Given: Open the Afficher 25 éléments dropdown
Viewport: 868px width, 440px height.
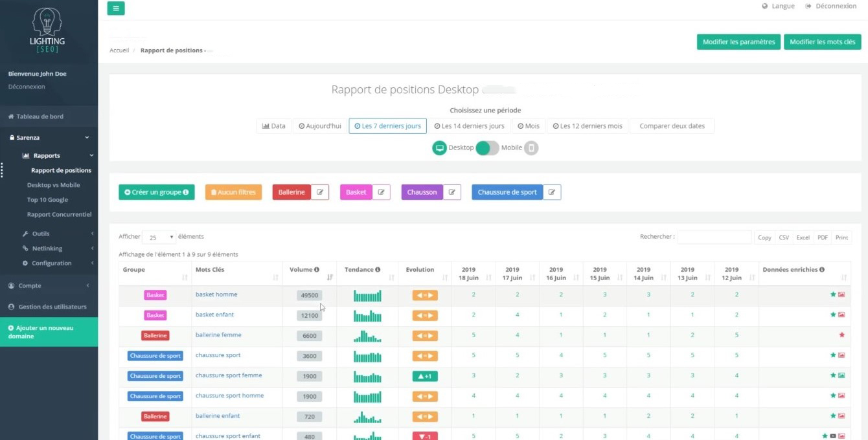Looking at the screenshot, I should [158, 237].
